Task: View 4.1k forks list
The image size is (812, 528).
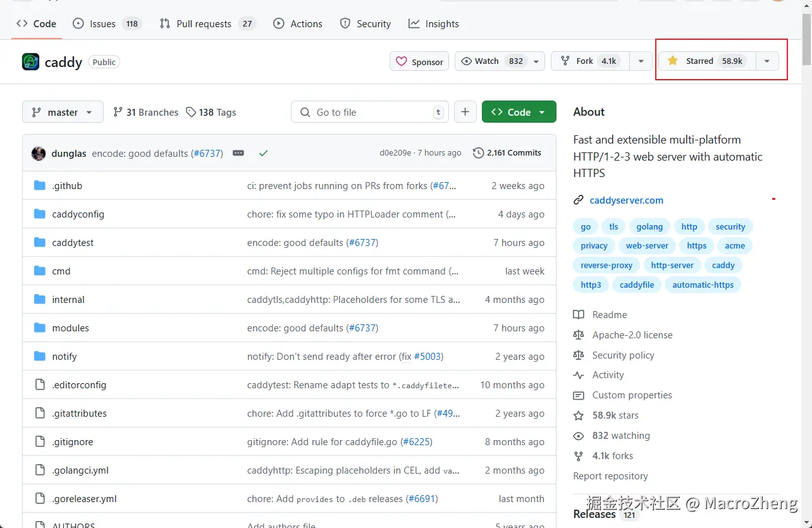Action: [x=603, y=456]
